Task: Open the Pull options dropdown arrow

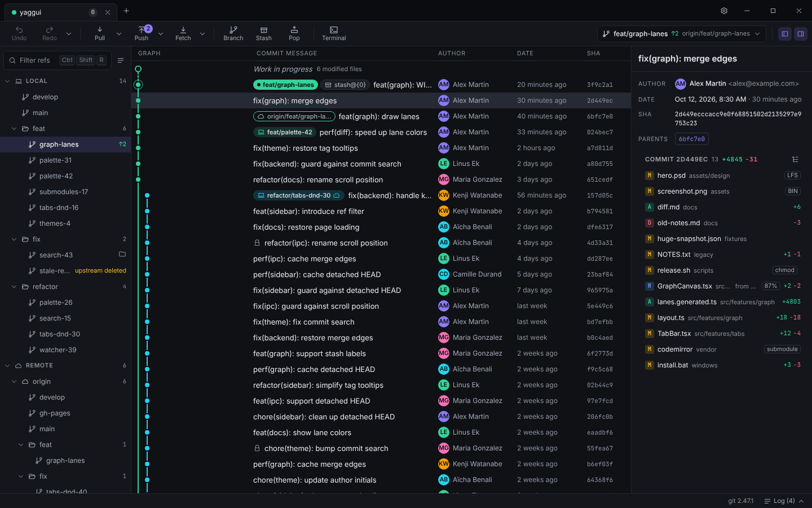Action: click(119, 34)
